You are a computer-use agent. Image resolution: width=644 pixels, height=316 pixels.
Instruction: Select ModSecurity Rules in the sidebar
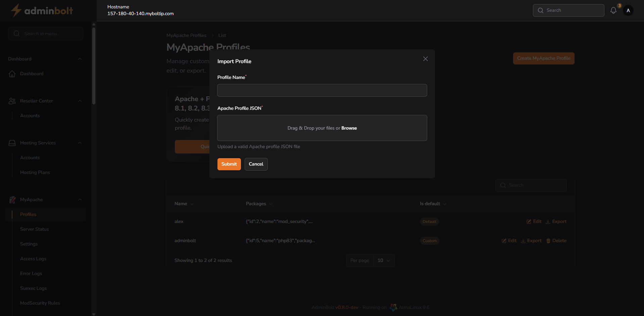[40, 303]
